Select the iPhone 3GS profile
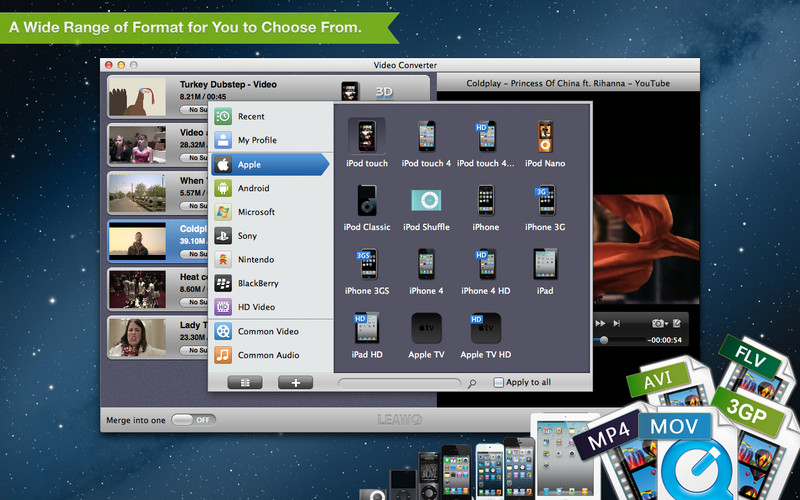The image size is (800, 500). [x=366, y=271]
